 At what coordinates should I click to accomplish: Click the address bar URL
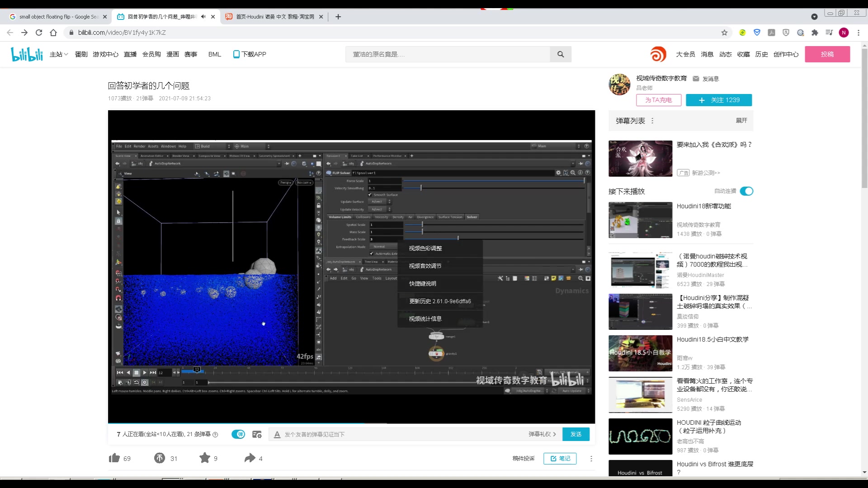(x=122, y=33)
